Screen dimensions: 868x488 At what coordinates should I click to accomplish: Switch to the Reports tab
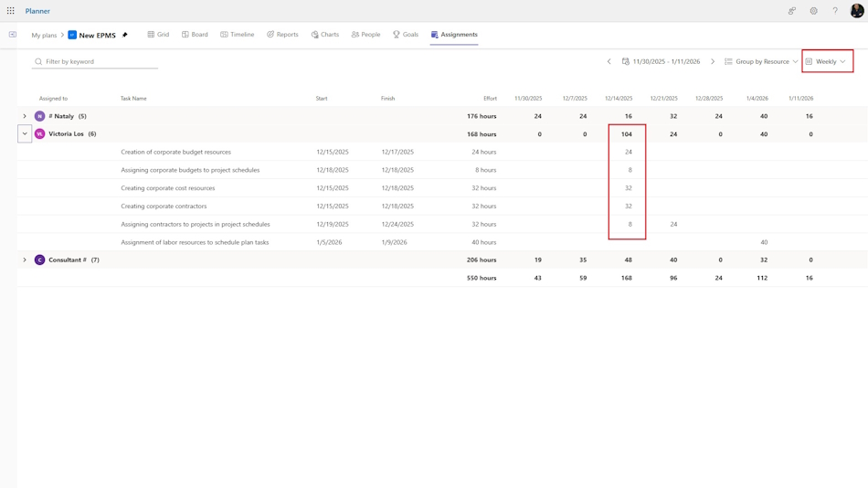pyautogui.click(x=282, y=35)
